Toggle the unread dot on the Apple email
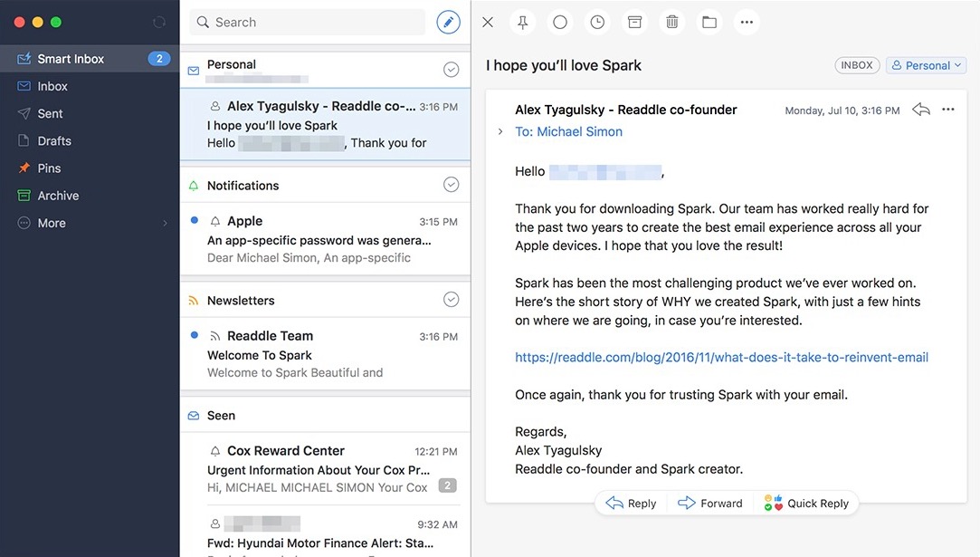Screen dimensions: 980x557 pyautogui.click(x=195, y=220)
